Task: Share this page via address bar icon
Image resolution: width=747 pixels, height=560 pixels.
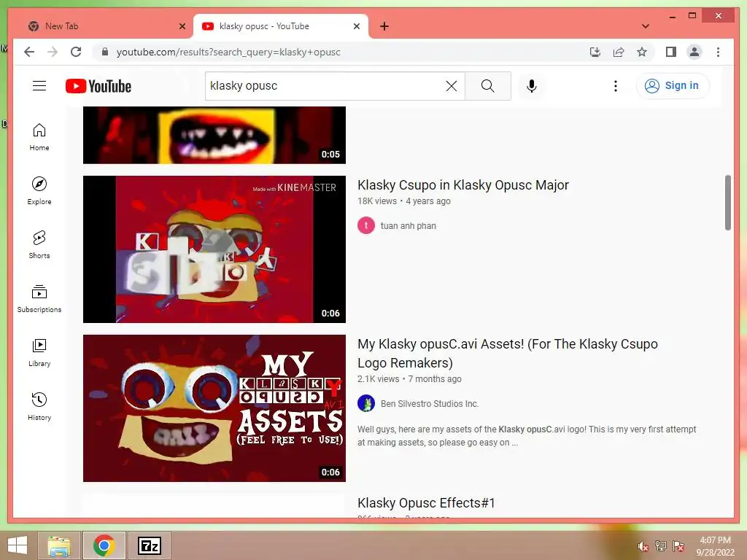Action: click(619, 52)
